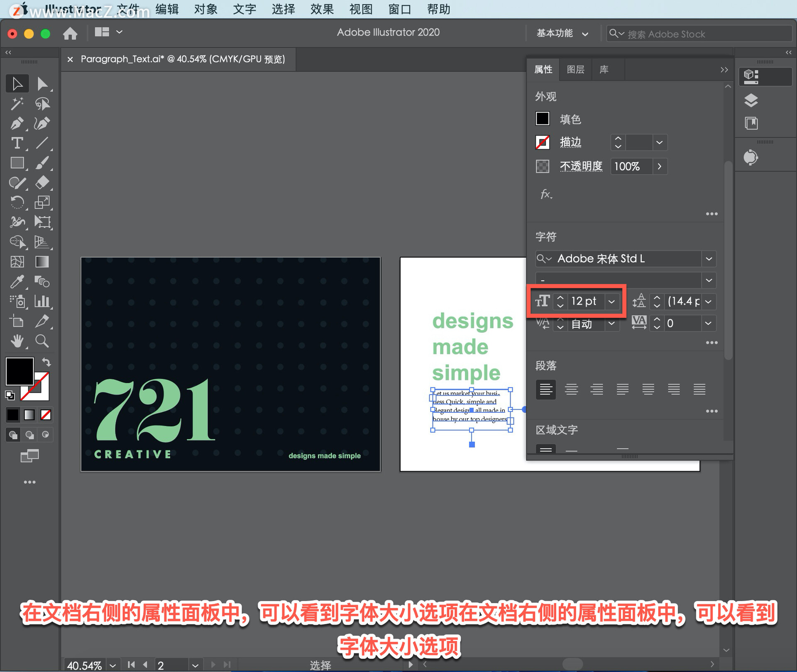Select the Hand tool
797x672 pixels.
coord(17,341)
